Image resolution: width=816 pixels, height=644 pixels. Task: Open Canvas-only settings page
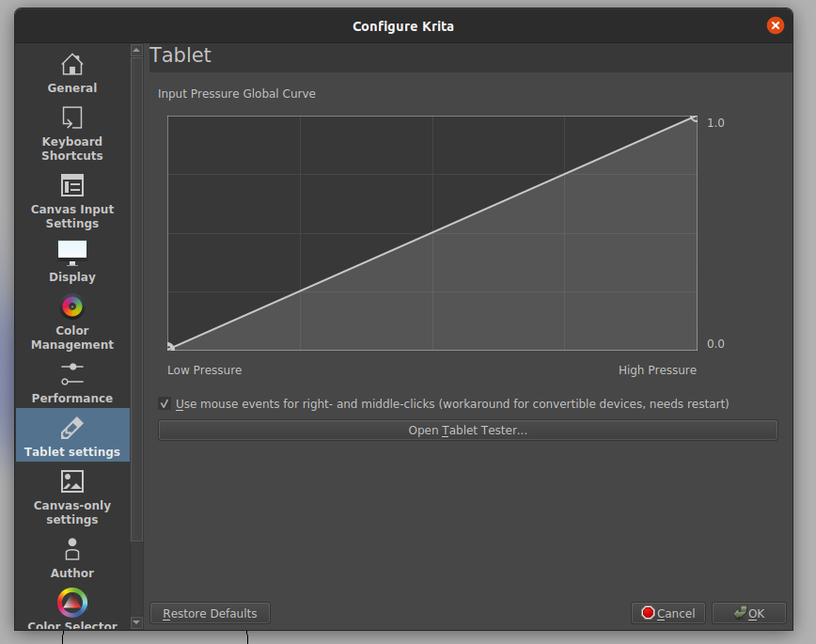72,497
